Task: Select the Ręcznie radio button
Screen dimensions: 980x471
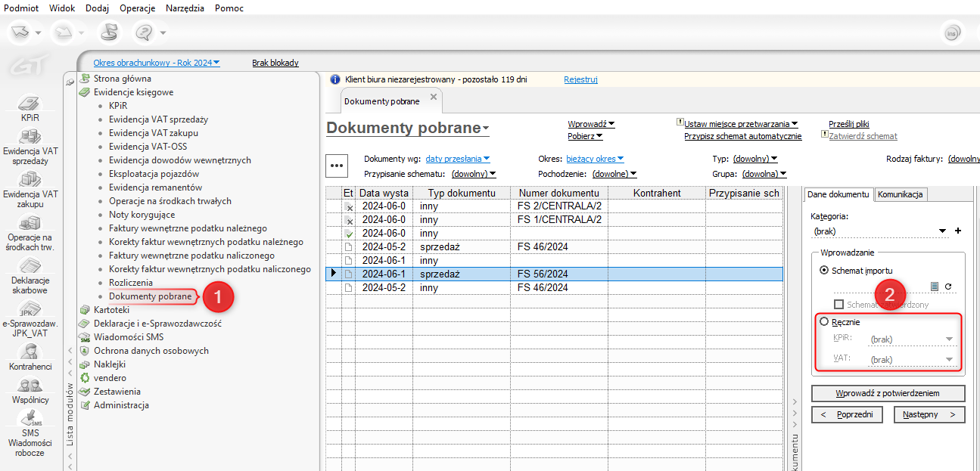Action: 824,322
